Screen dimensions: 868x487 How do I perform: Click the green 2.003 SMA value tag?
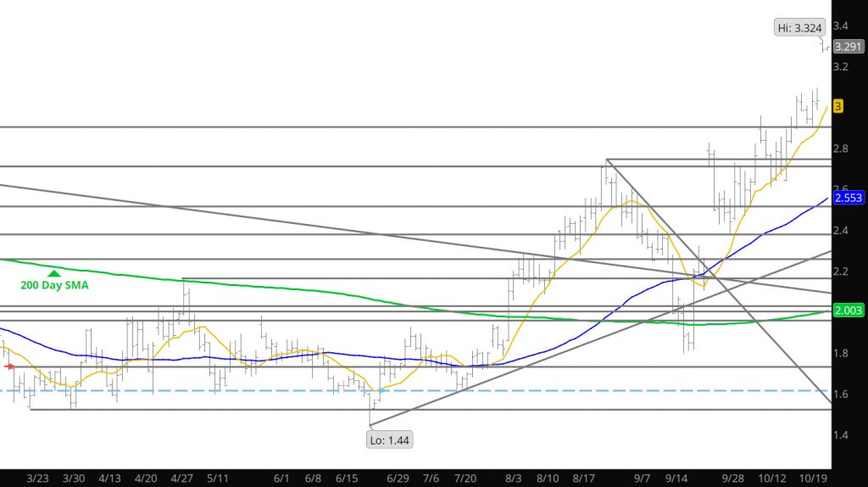849,311
